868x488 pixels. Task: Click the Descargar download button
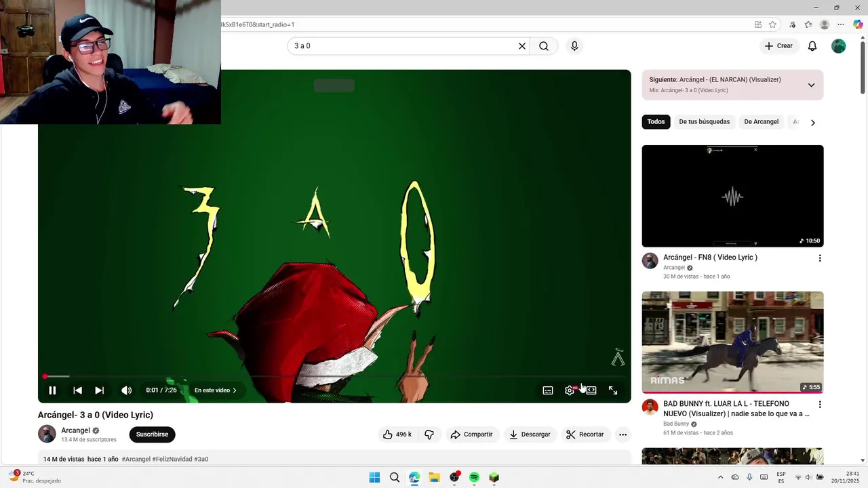(x=530, y=434)
